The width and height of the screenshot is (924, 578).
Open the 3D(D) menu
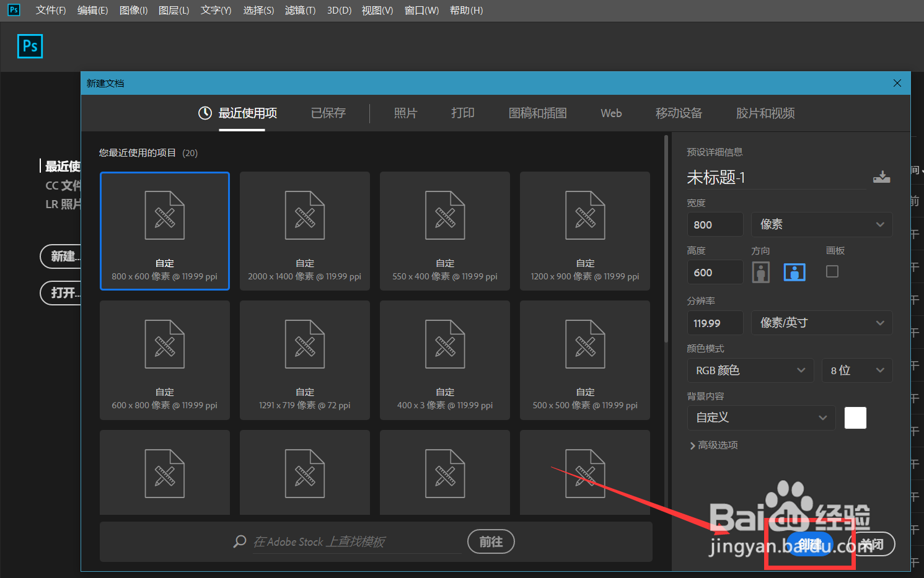click(339, 11)
